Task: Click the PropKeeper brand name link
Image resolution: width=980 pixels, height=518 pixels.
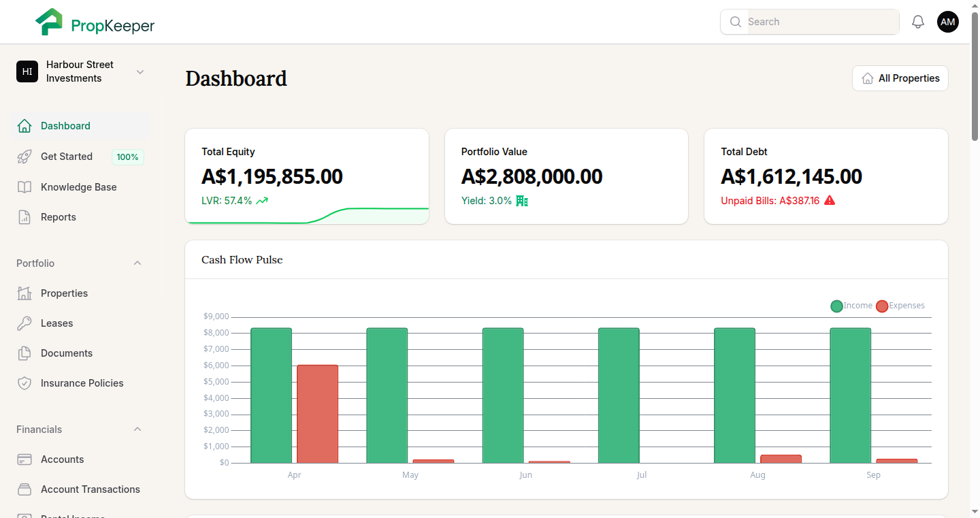Action: 113,26
